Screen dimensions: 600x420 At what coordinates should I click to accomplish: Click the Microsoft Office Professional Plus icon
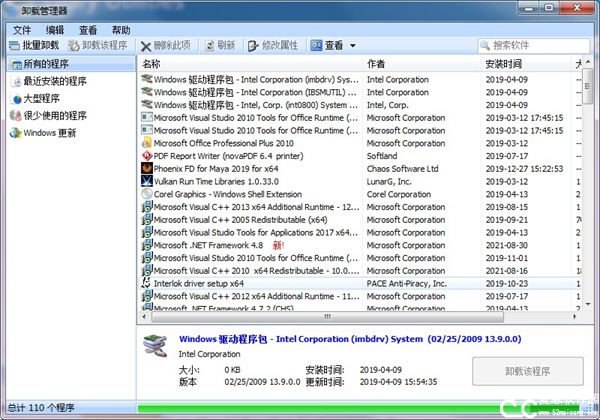tap(147, 143)
